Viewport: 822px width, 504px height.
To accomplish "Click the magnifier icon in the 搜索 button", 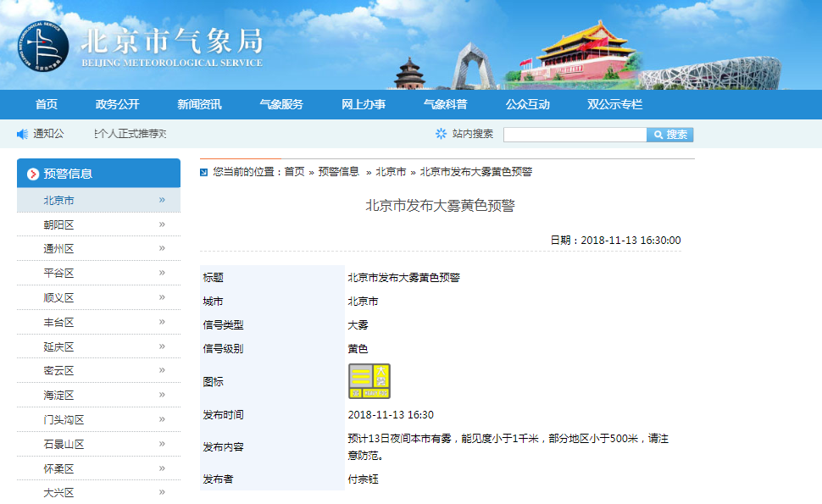I will pyautogui.click(x=657, y=135).
